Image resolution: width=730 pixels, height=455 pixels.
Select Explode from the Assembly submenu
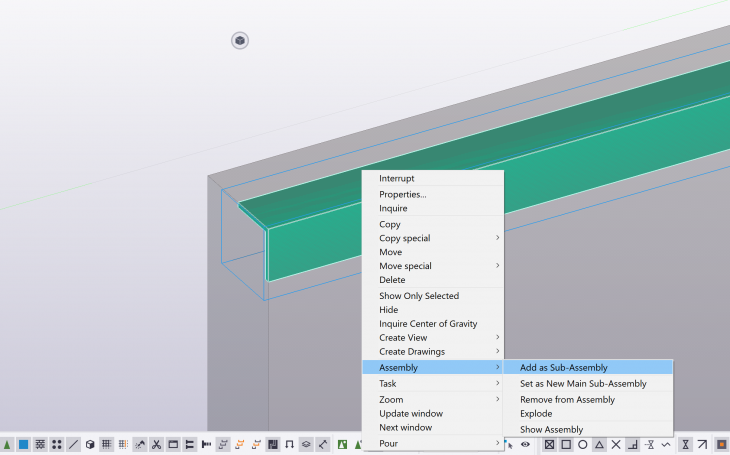536,414
